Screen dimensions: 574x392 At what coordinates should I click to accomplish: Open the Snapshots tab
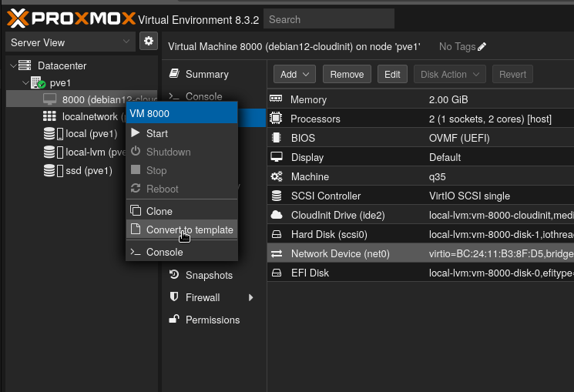(214, 275)
